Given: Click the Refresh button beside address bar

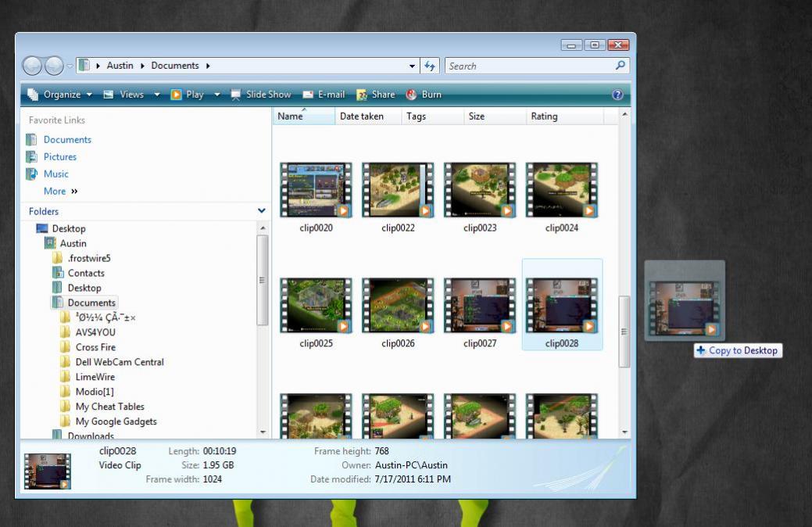Looking at the screenshot, I should [430, 66].
